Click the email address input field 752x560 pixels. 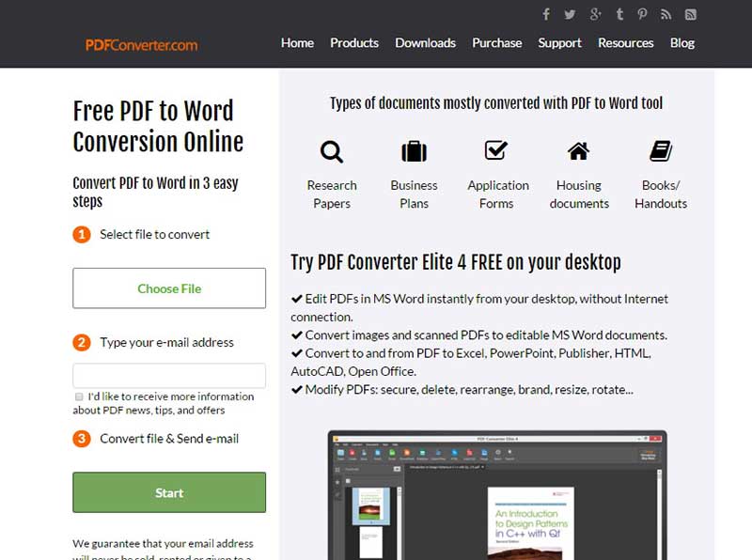168,375
